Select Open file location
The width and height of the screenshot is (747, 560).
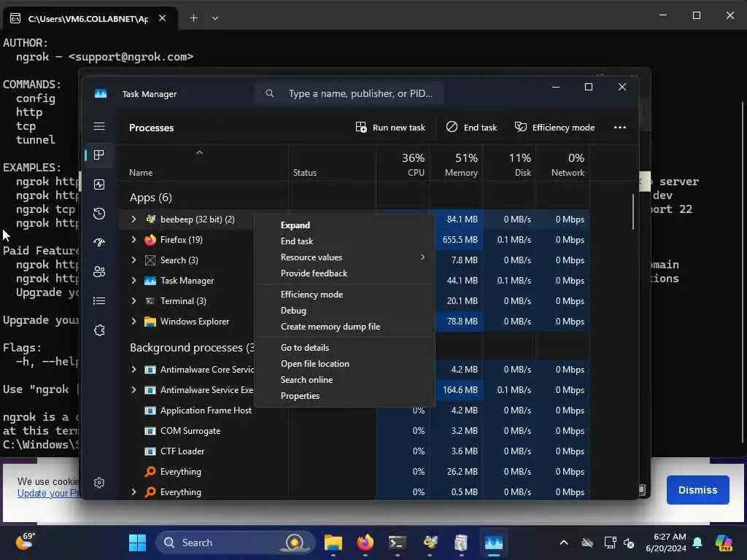345,364
